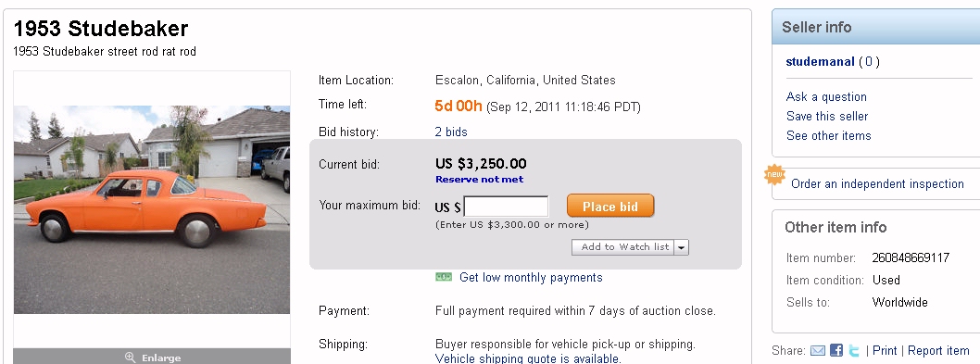This screenshot has width=980, height=364.
Task: Open See other items link
Action: click(829, 136)
